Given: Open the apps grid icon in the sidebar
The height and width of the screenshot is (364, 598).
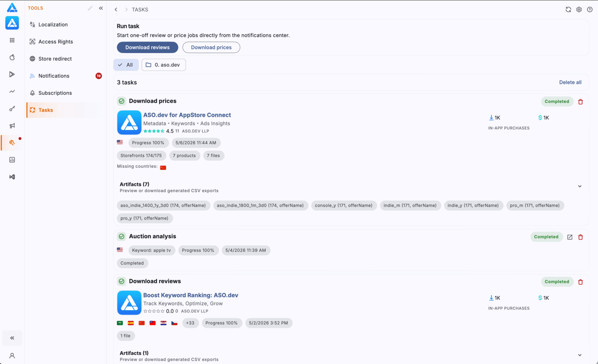Looking at the screenshot, I should click(x=12, y=40).
